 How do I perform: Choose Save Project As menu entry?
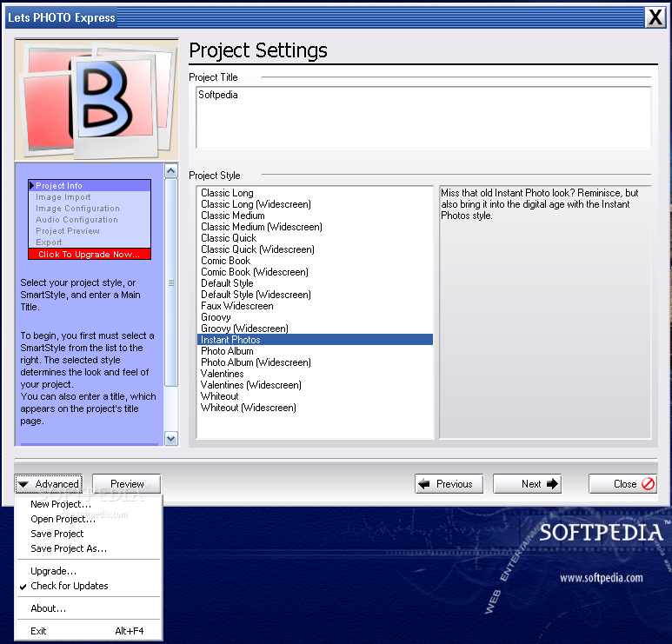[x=89, y=548]
